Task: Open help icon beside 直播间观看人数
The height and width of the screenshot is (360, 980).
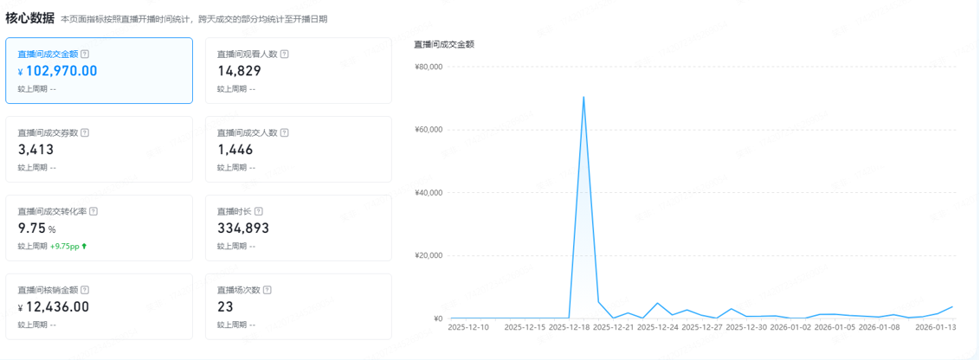Action: click(284, 55)
